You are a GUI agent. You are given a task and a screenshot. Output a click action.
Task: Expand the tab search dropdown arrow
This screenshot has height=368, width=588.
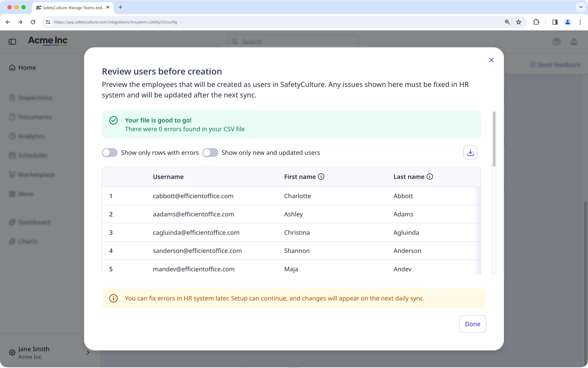pos(581,7)
